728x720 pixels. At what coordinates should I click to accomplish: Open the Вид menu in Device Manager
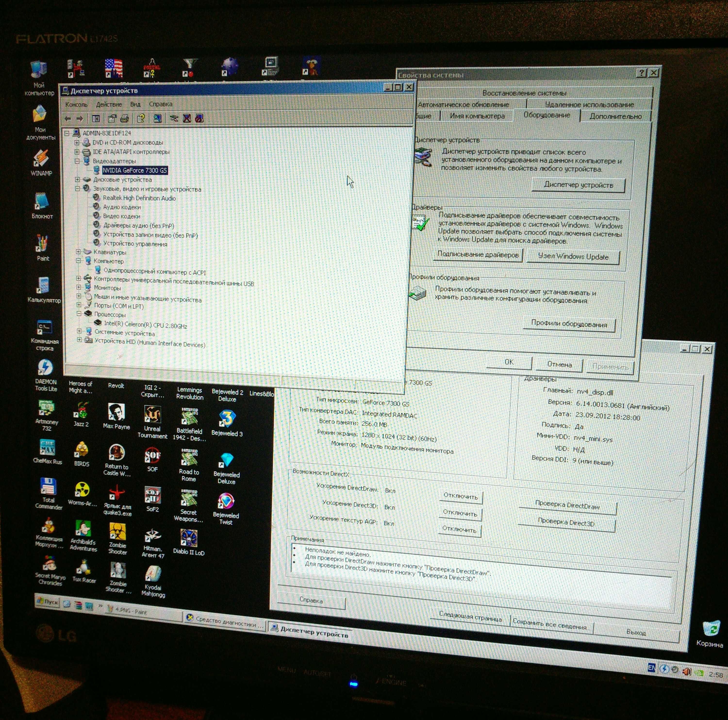[135, 104]
